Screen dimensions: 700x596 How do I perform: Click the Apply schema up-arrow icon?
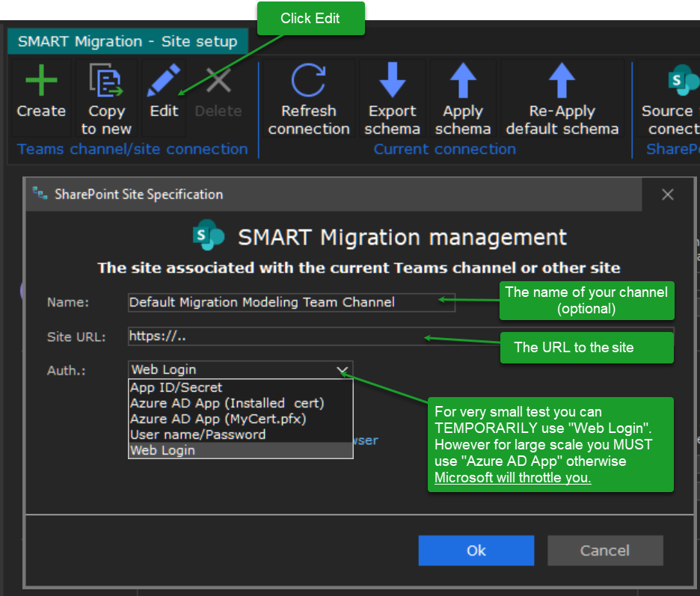point(463,80)
